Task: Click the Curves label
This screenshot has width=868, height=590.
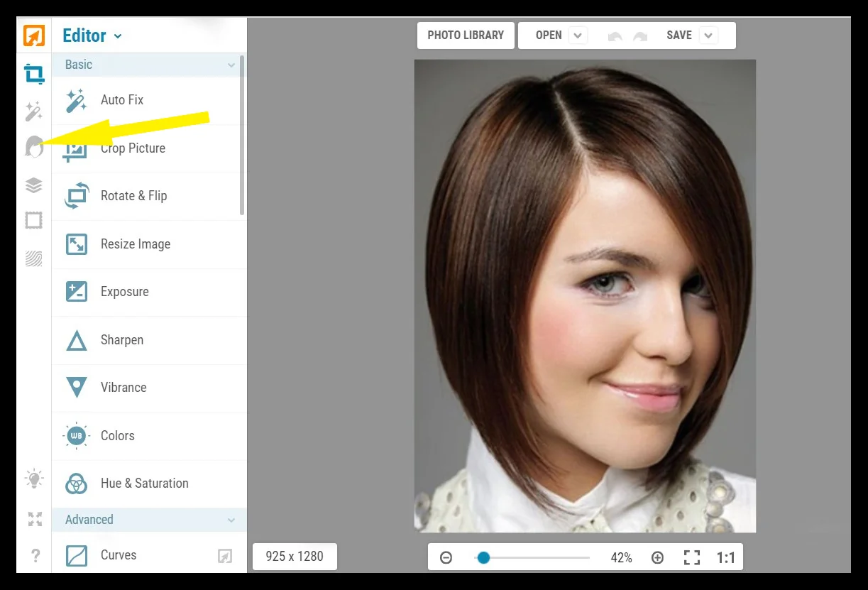Action: coord(119,555)
